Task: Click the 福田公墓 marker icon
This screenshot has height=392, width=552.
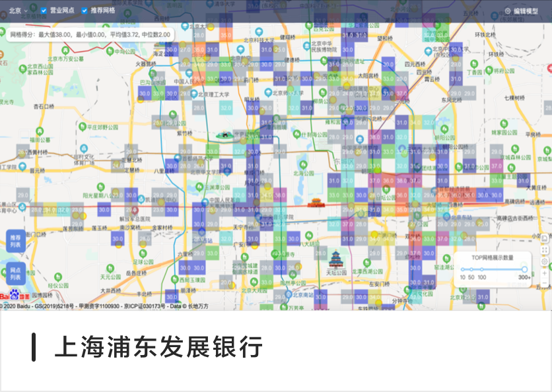Action: click(x=40, y=131)
